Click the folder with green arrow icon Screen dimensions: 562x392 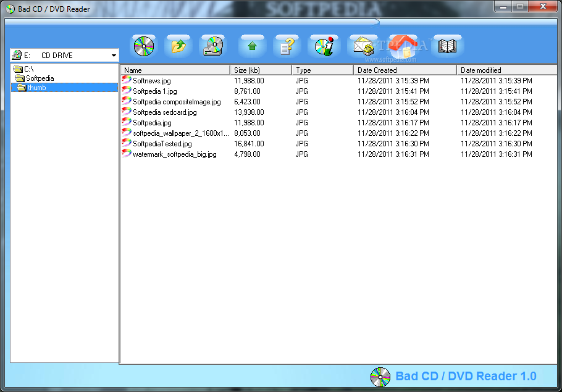[x=178, y=46]
